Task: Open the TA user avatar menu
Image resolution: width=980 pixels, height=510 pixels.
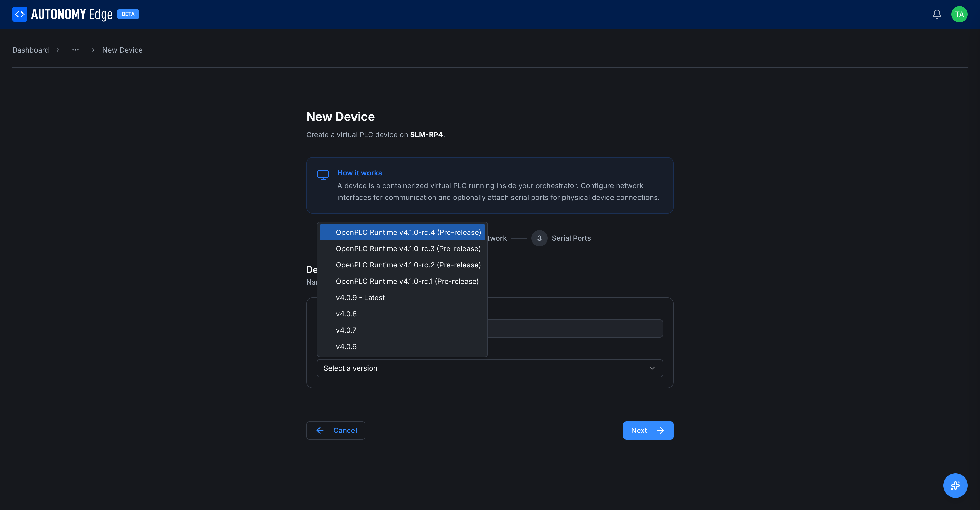Action: [x=960, y=14]
